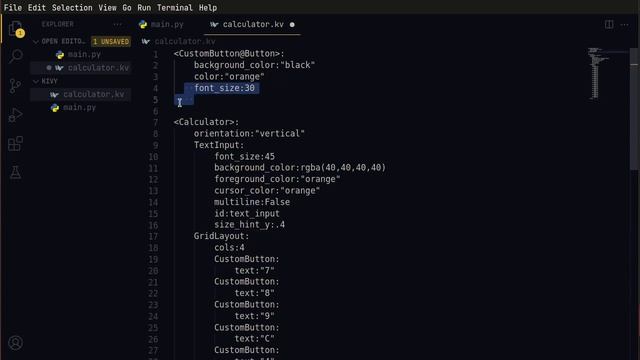Click the multiline:False line
This screenshot has width=640, height=360.
[252, 202]
